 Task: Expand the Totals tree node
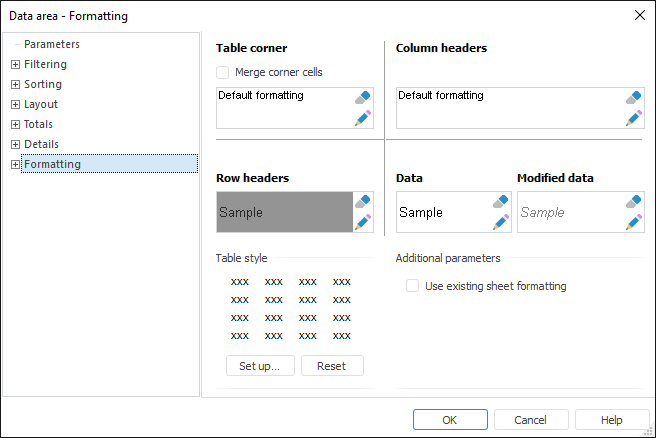point(15,124)
